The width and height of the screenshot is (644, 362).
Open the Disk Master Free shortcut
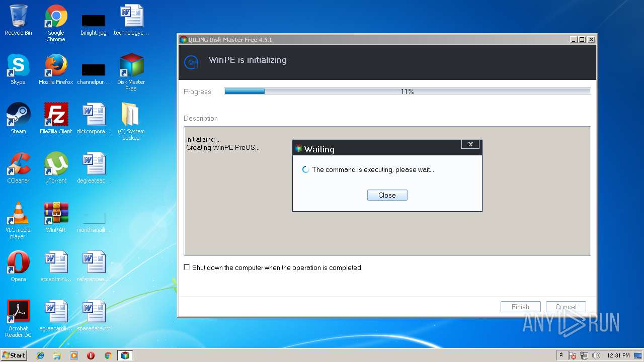131,72
